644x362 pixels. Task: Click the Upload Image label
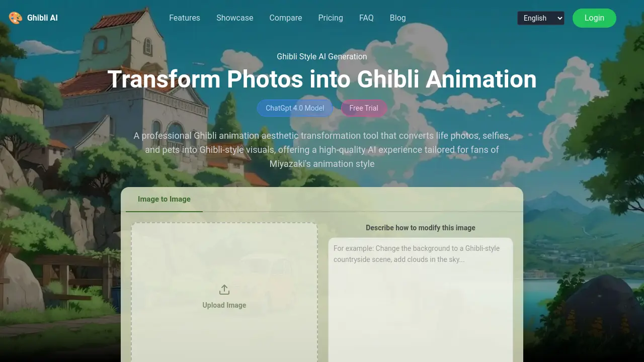click(x=224, y=305)
